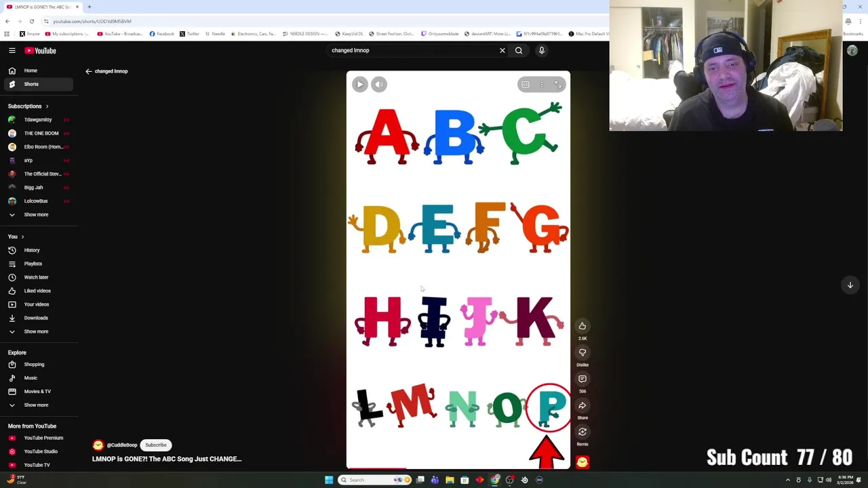This screenshot has width=868, height=488.
Task: Click the browser address bar URL
Action: (92, 21)
